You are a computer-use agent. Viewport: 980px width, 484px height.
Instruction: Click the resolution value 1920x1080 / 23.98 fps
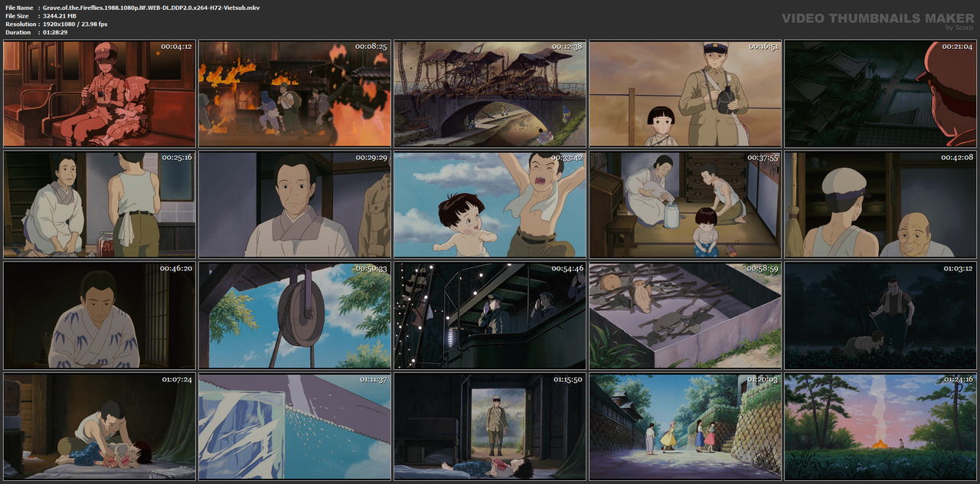click(x=75, y=25)
